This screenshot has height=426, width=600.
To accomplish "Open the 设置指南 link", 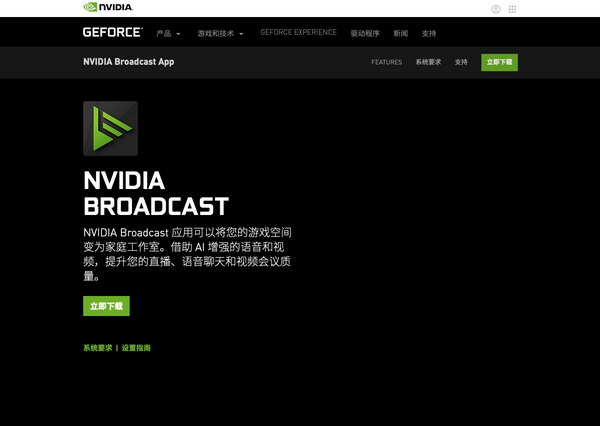I will (136, 348).
